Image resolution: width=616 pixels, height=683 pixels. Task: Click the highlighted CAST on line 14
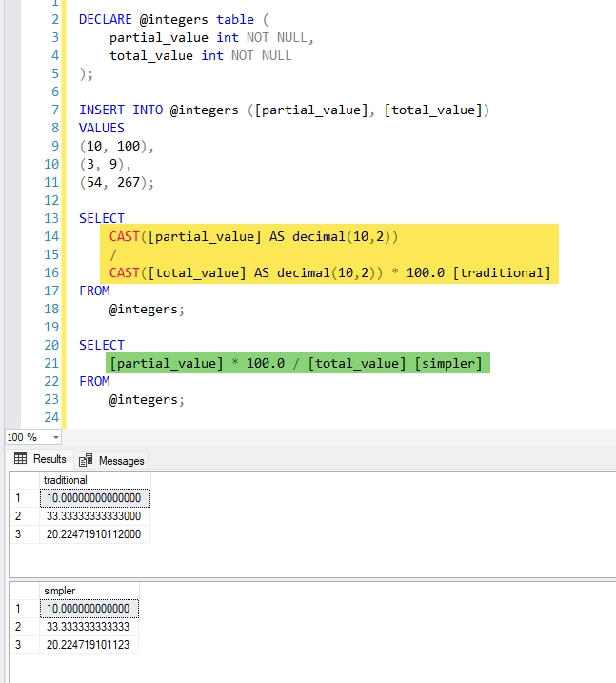click(x=124, y=236)
